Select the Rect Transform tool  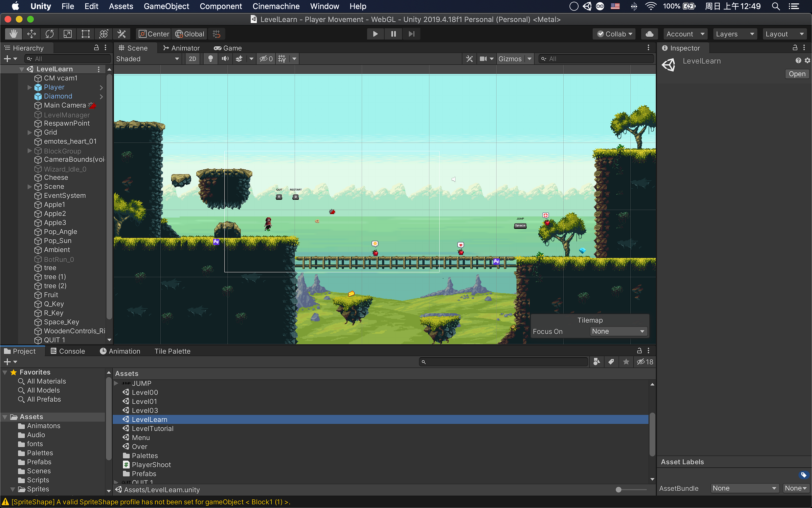pyautogui.click(x=86, y=34)
